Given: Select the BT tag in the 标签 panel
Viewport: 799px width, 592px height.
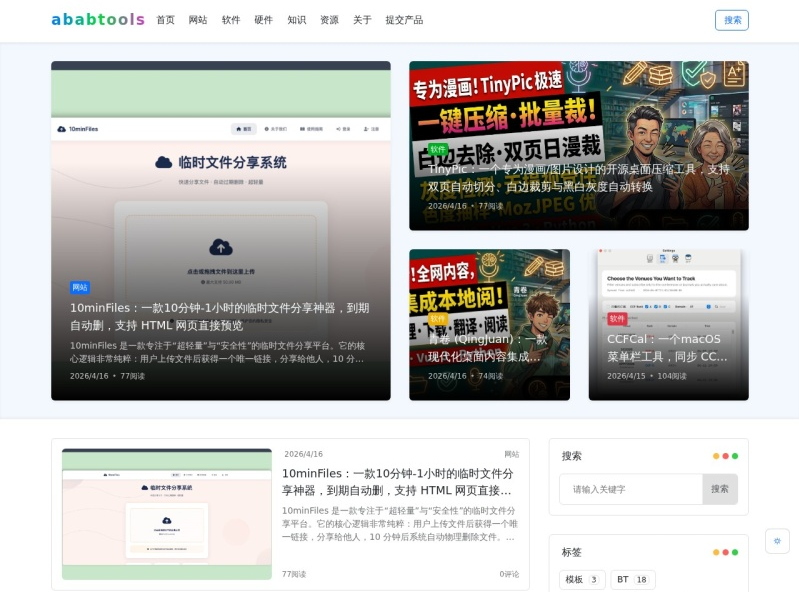Looking at the screenshot, I should pyautogui.click(x=632, y=580).
